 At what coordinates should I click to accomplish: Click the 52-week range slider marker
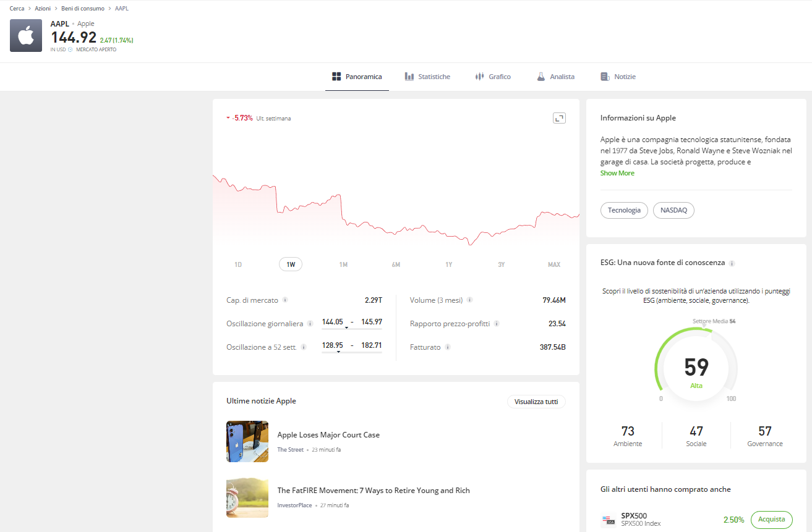pos(338,352)
